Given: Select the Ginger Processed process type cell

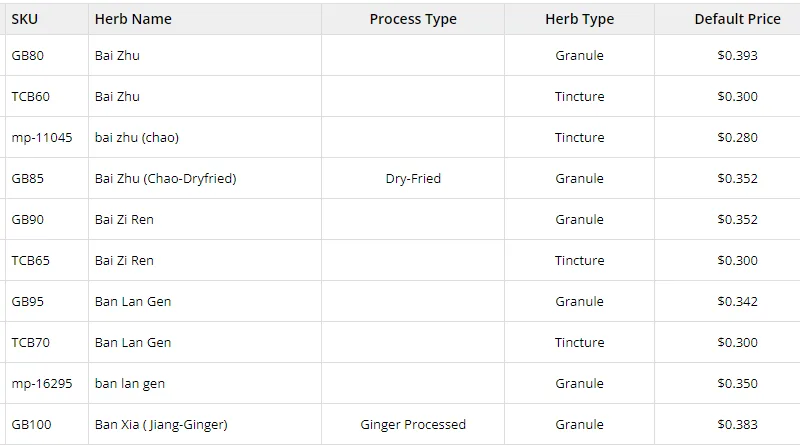Looking at the screenshot, I should (412, 425).
